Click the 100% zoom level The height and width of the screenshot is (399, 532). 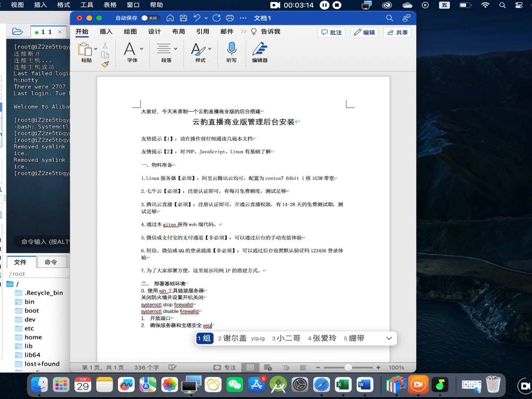coord(396,368)
